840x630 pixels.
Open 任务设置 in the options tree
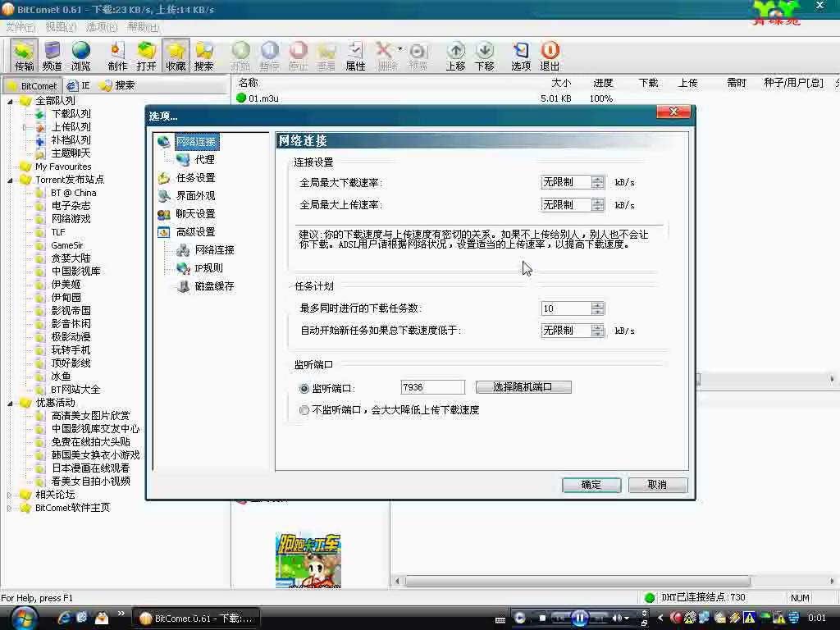(x=195, y=178)
